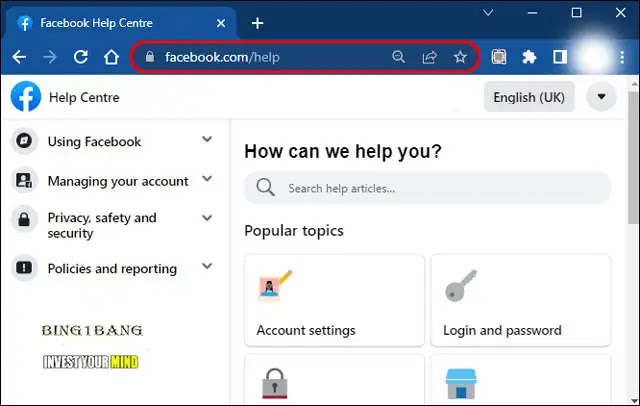The image size is (640, 406).
Task: Open Managing your account menu item
Action: tap(118, 181)
